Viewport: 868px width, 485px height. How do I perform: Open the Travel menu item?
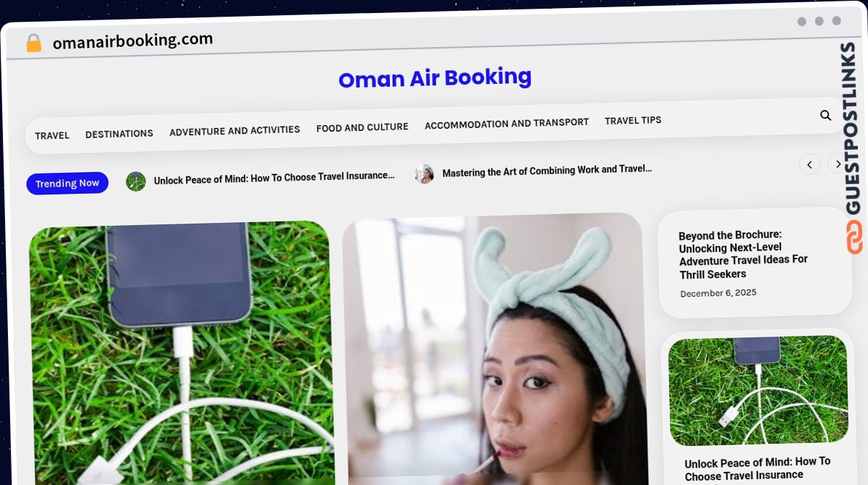[52, 135]
